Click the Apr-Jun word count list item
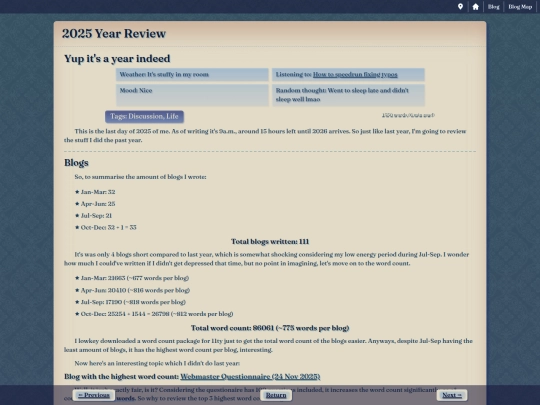540x405 pixels. tap(132, 290)
